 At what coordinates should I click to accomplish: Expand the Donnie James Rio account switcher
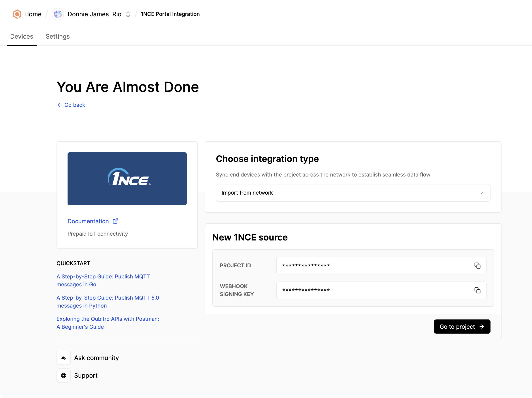(128, 14)
